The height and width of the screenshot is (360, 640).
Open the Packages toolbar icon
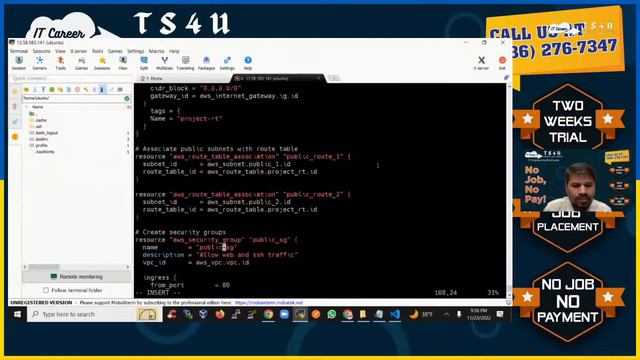[x=206, y=63]
